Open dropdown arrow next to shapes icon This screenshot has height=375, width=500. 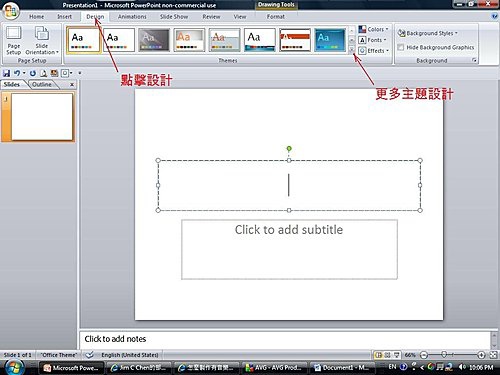tap(71, 73)
